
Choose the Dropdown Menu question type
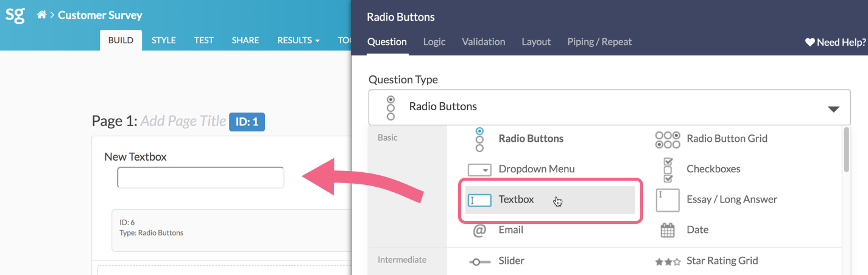(536, 169)
